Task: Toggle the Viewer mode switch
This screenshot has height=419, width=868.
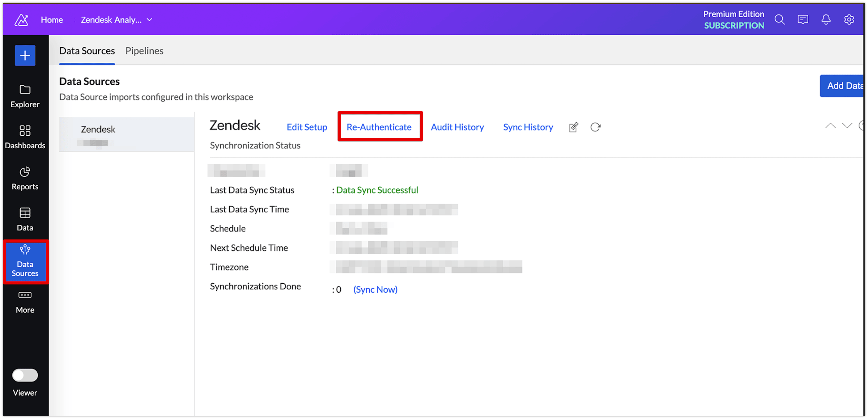Action: tap(25, 375)
